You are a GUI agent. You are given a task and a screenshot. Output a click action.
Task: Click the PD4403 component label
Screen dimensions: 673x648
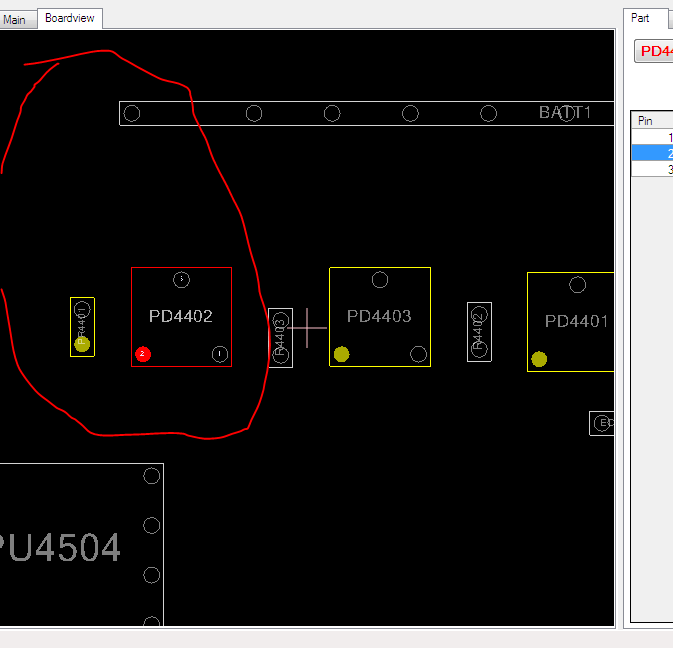[x=379, y=316]
